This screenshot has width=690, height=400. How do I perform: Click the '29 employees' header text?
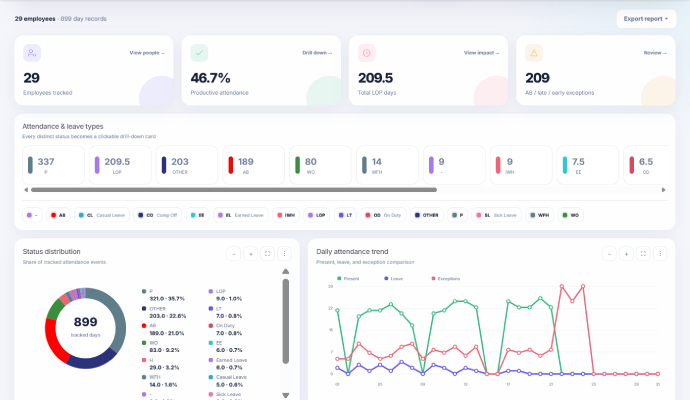tap(35, 19)
